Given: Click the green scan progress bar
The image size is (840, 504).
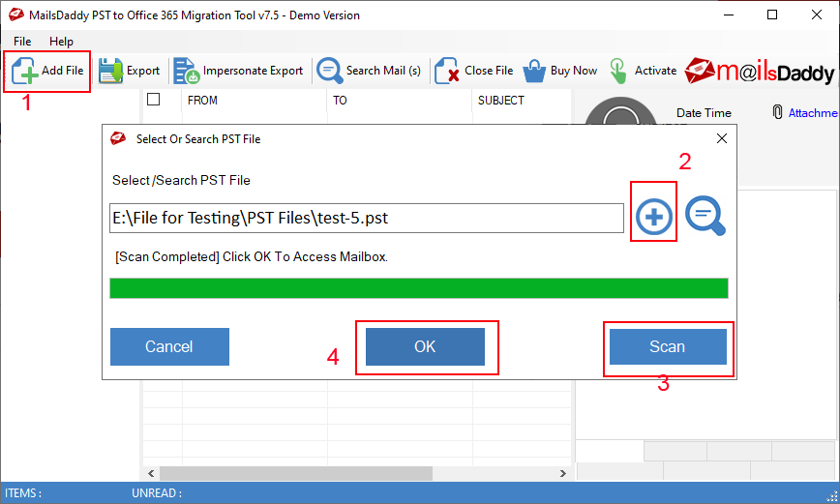Looking at the screenshot, I should click(x=419, y=288).
